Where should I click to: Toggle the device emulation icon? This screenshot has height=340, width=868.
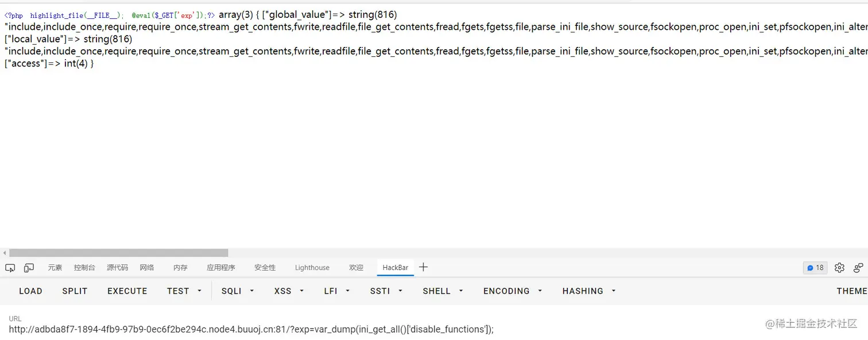(29, 268)
